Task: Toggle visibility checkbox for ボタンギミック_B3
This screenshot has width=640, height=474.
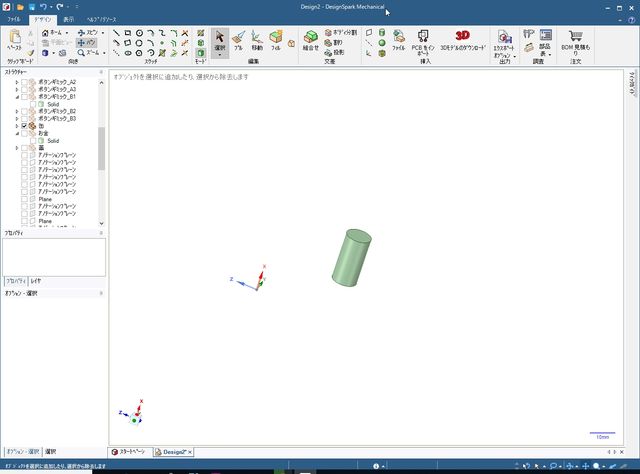Action: click(24, 119)
